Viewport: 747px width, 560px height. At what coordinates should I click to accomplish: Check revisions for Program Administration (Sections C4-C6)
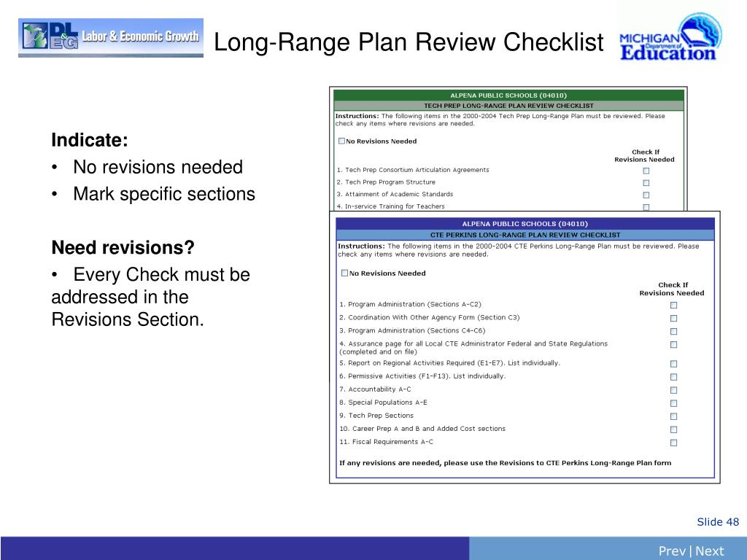click(x=673, y=332)
